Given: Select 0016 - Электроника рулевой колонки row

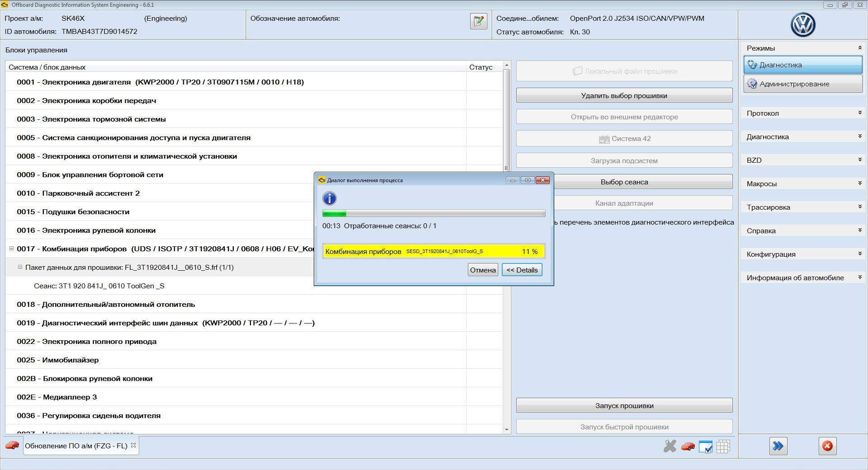Looking at the screenshot, I should [x=160, y=230].
